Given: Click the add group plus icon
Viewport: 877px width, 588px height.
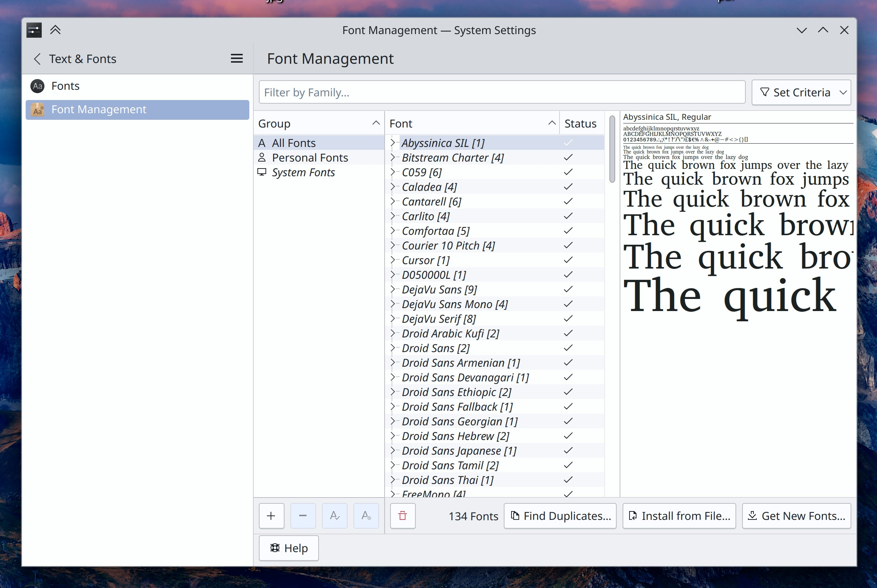Looking at the screenshot, I should click(271, 516).
